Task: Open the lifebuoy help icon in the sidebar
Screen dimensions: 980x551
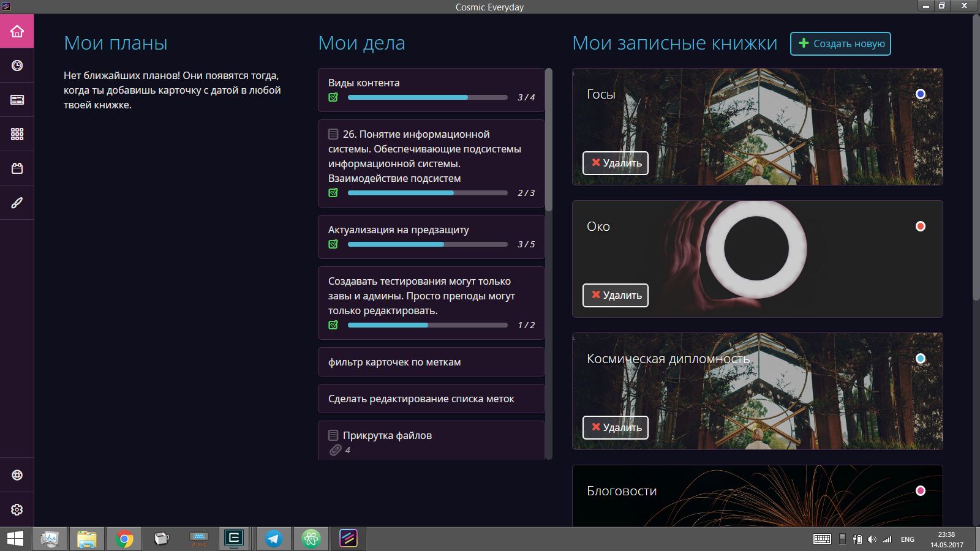Action: [x=17, y=475]
